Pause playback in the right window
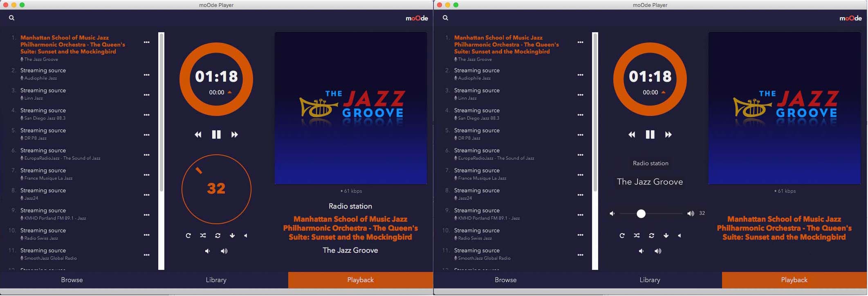This screenshot has height=296, width=868. point(650,135)
